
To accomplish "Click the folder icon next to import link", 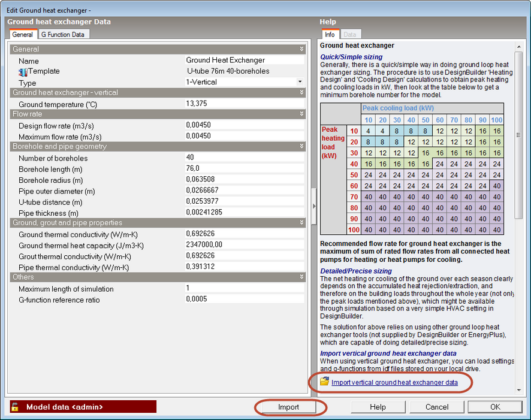I will click(x=324, y=382).
